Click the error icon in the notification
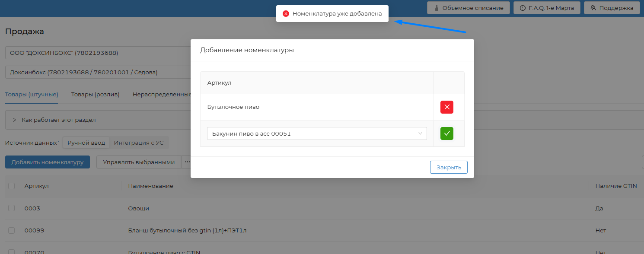The image size is (644, 254). [286, 14]
